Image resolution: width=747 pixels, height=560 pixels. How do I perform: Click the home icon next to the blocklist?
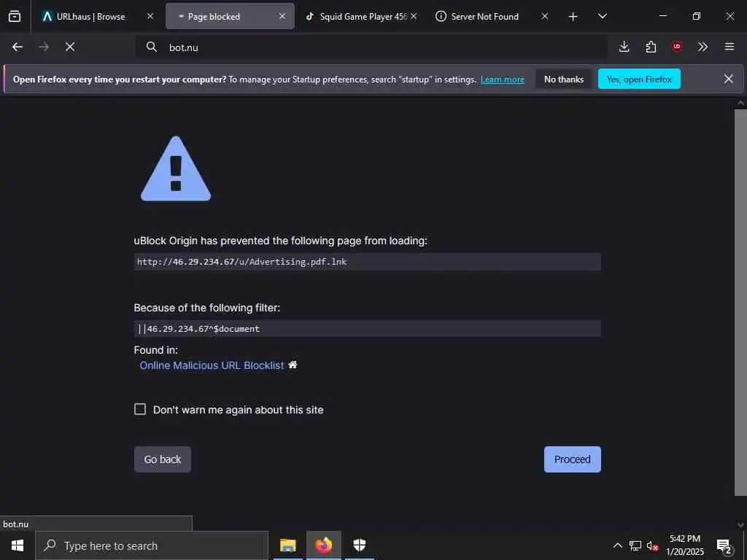[x=293, y=365]
